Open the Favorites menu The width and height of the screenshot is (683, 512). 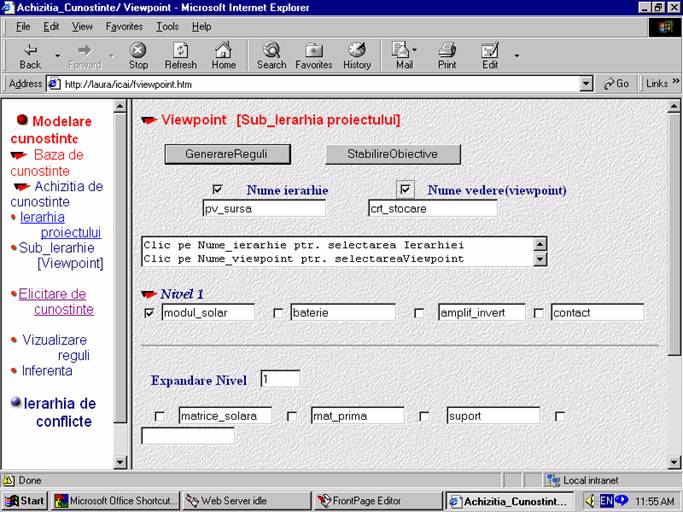point(124,26)
